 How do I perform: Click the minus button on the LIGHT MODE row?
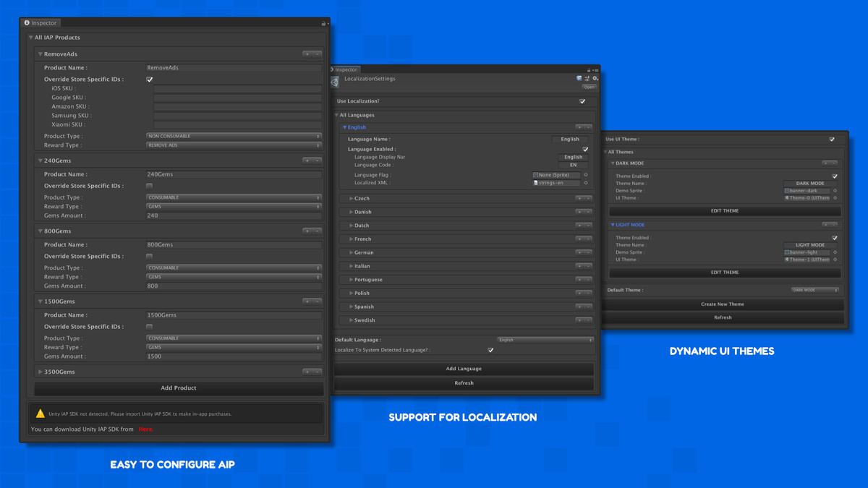[833, 225]
